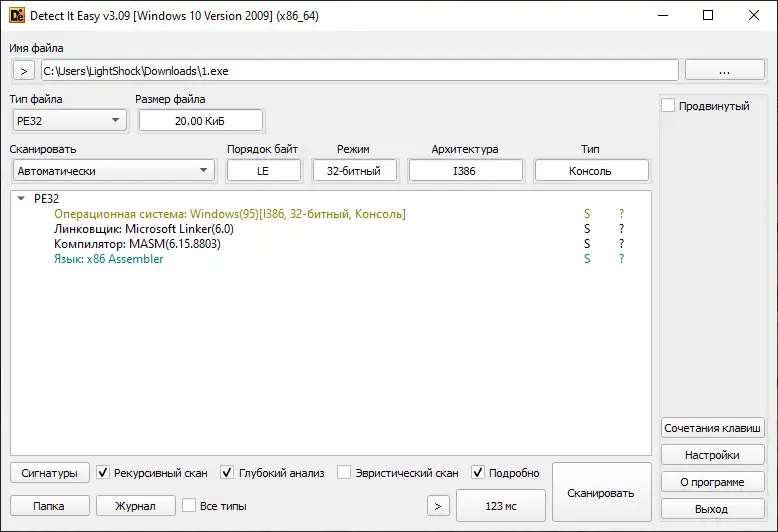This screenshot has width=778, height=532.
Task: Open the Настройки settings button
Action: (713, 455)
